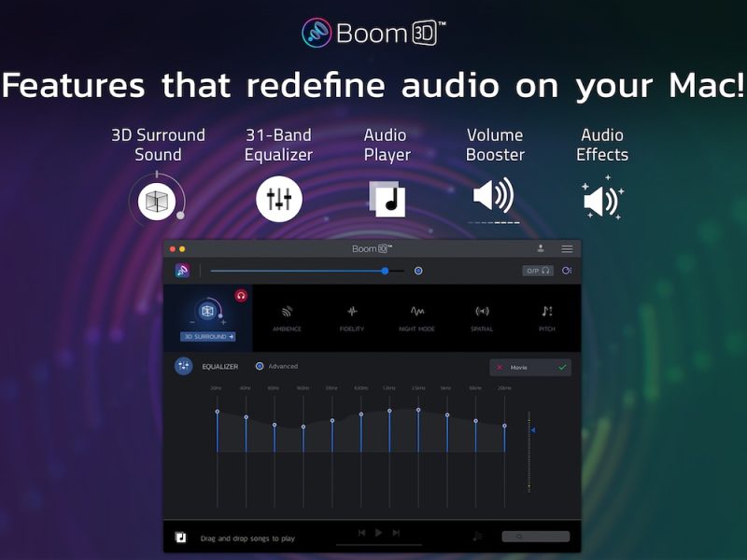
Task: Minimize Boom 3D with yellow button
Action: [182, 249]
